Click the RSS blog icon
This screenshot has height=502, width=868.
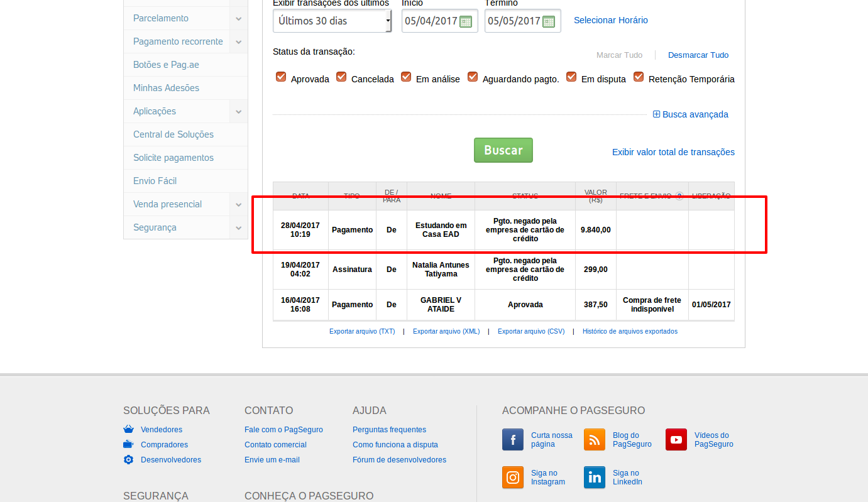(x=594, y=440)
